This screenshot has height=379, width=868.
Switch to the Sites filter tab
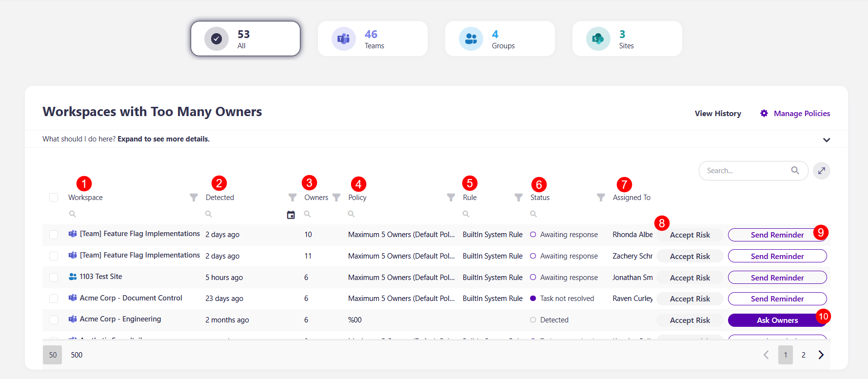627,39
